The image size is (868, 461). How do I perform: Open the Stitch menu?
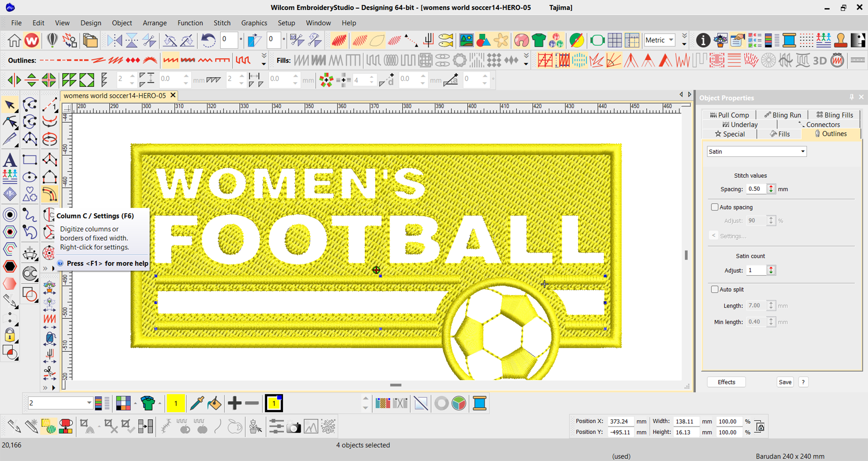pos(222,23)
